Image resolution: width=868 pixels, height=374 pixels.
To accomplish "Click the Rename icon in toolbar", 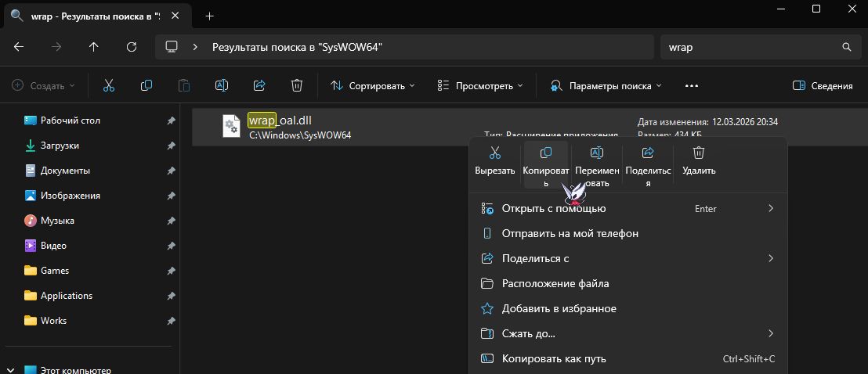I will coord(222,86).
